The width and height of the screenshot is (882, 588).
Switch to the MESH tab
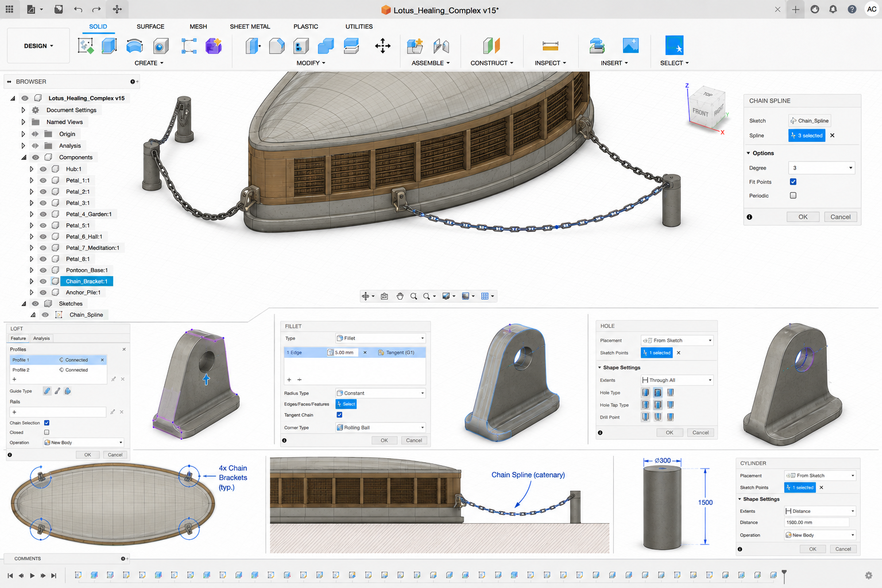point(198,27)
